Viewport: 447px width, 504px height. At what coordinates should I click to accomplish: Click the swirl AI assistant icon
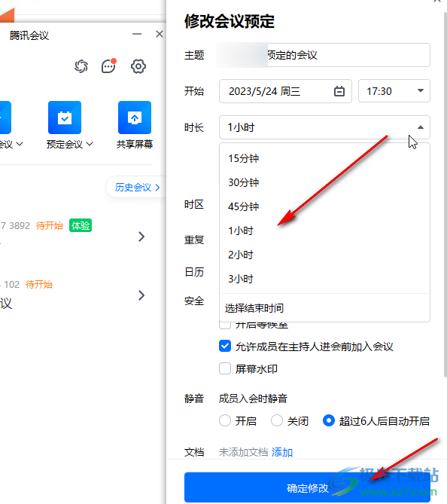pos(81,66)
